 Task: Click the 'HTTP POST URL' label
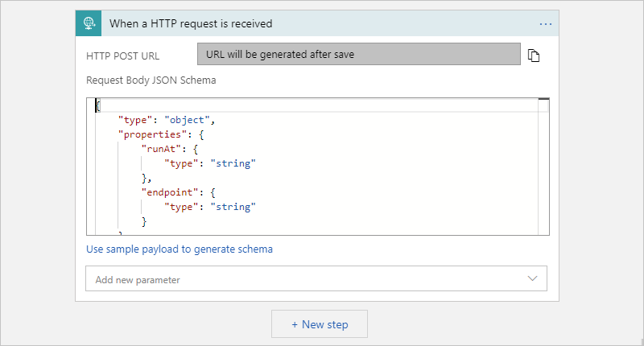tap(122, 56)
